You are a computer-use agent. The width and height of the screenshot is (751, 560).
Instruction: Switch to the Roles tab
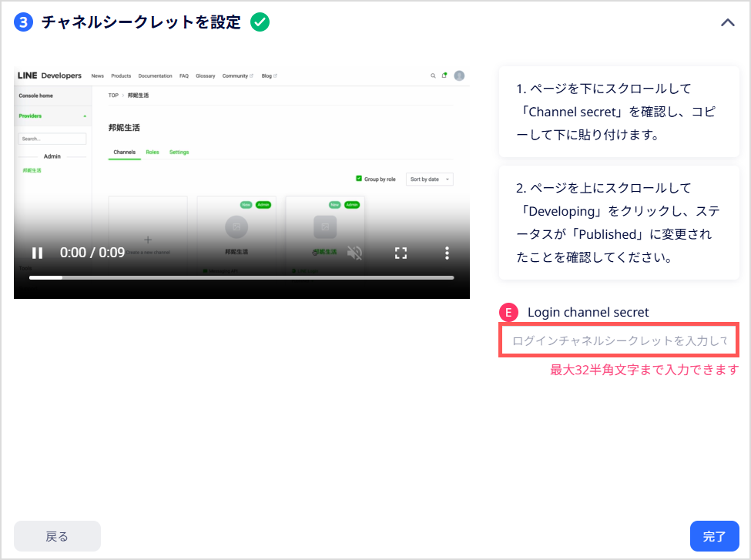[x=153, y=153]
